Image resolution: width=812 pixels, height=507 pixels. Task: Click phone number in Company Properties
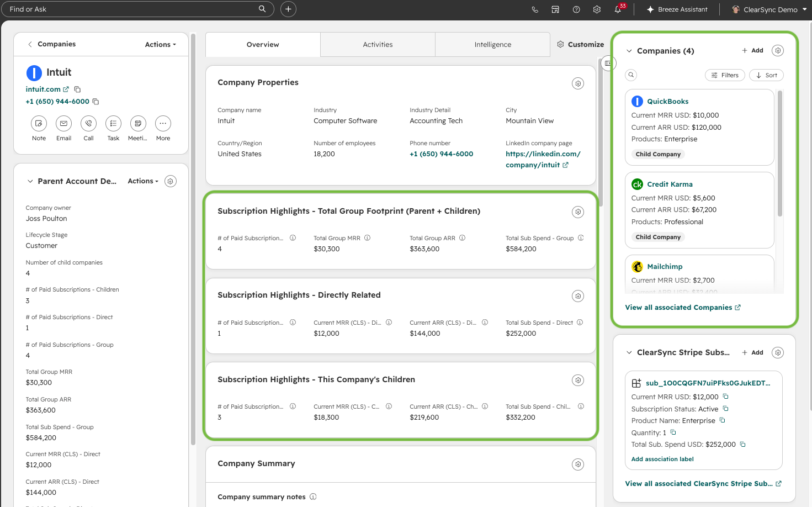441,154
